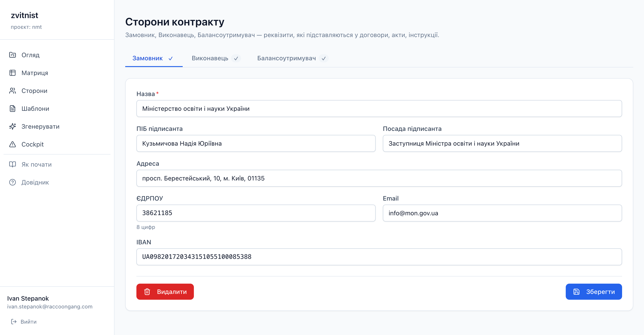644x335 pixels.
Task: Click the 'проєкт: nmt' project label
Action: pyautogui.click(x=26, y=27)
